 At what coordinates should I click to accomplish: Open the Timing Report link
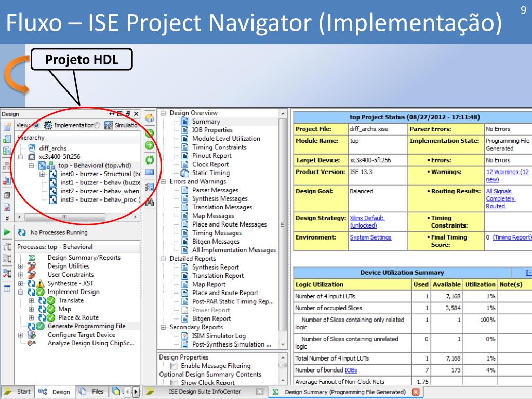click(512, 237)
